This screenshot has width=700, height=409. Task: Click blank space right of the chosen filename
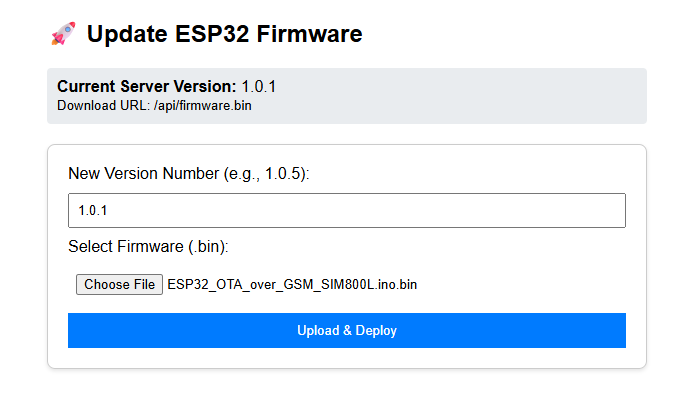(x=520, y=285)
